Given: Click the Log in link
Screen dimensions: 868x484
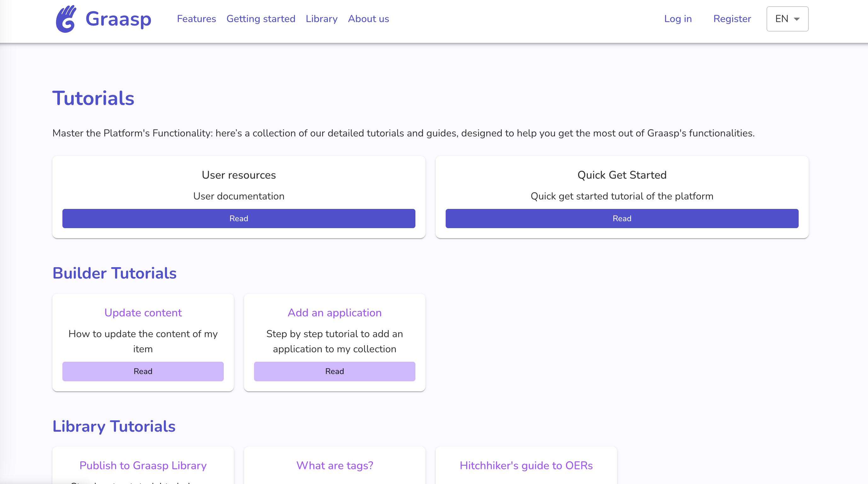Looking at the screenshot, I should click(x=678, y=19).
